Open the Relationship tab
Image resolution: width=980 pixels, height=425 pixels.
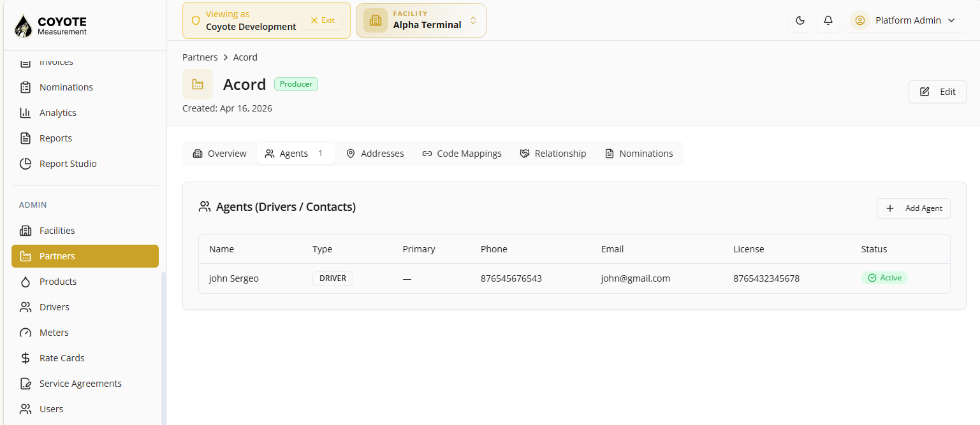tap(553, 154)
